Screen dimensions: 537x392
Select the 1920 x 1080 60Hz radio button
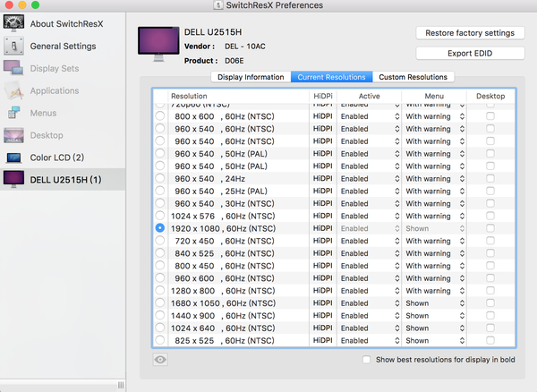[160, 228]
